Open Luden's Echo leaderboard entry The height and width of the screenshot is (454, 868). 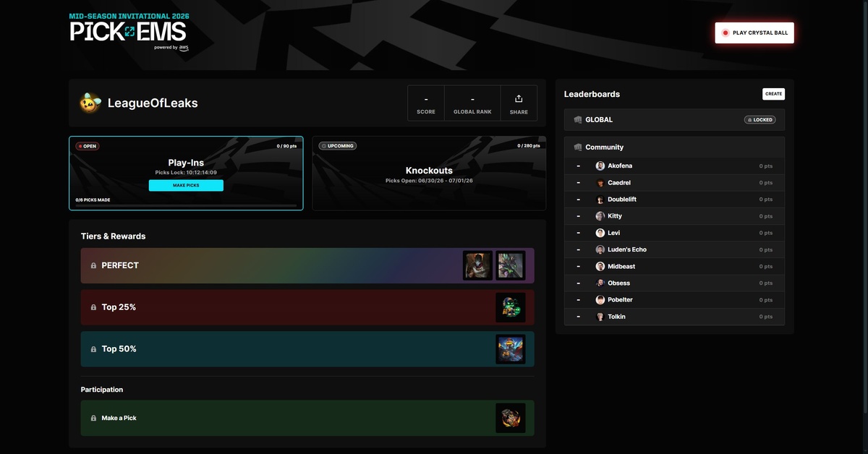click(x=674, y=249)
